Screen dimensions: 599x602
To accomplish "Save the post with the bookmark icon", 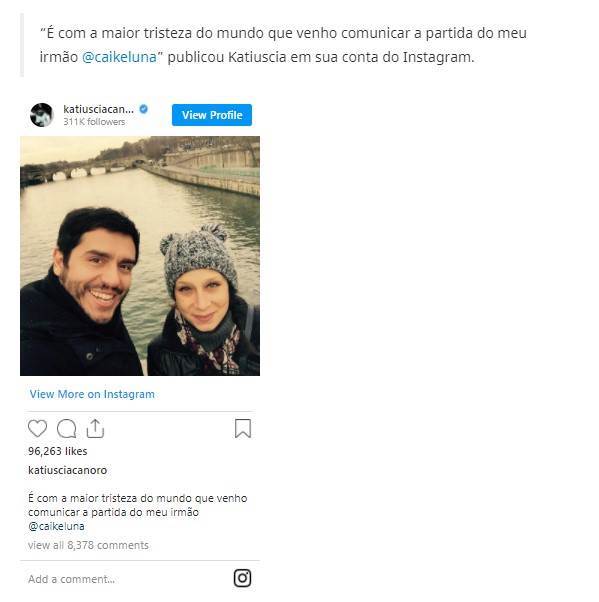I will (243, 428).
